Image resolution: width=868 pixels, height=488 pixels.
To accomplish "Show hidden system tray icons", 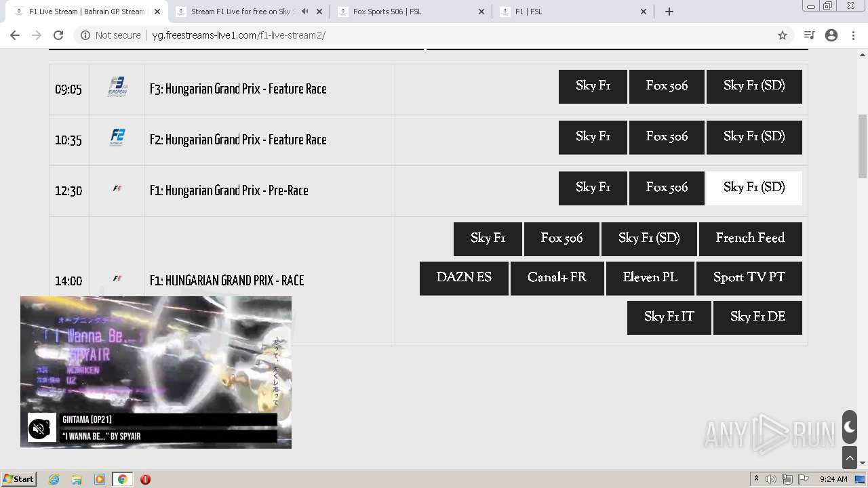I will [756, 479].
